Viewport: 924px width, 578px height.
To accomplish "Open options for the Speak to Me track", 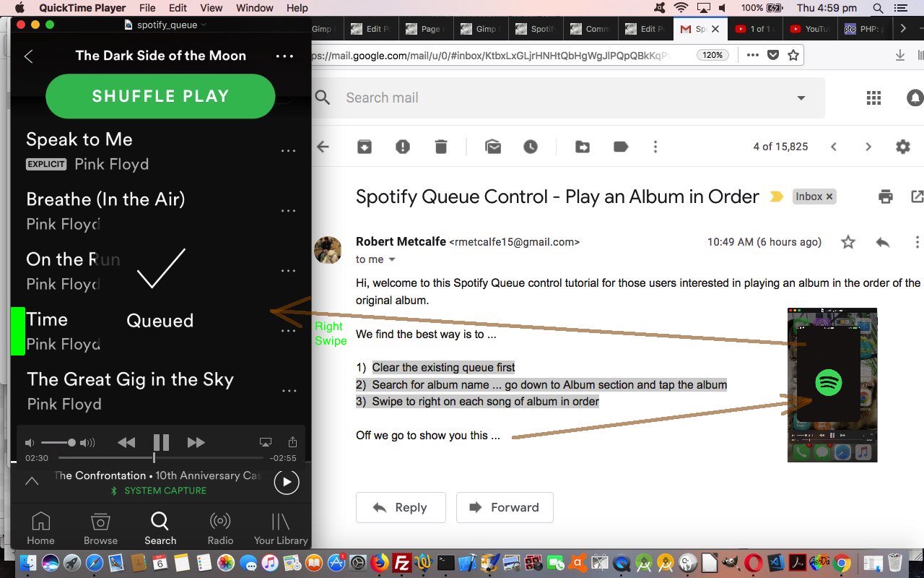I will 288,151.
